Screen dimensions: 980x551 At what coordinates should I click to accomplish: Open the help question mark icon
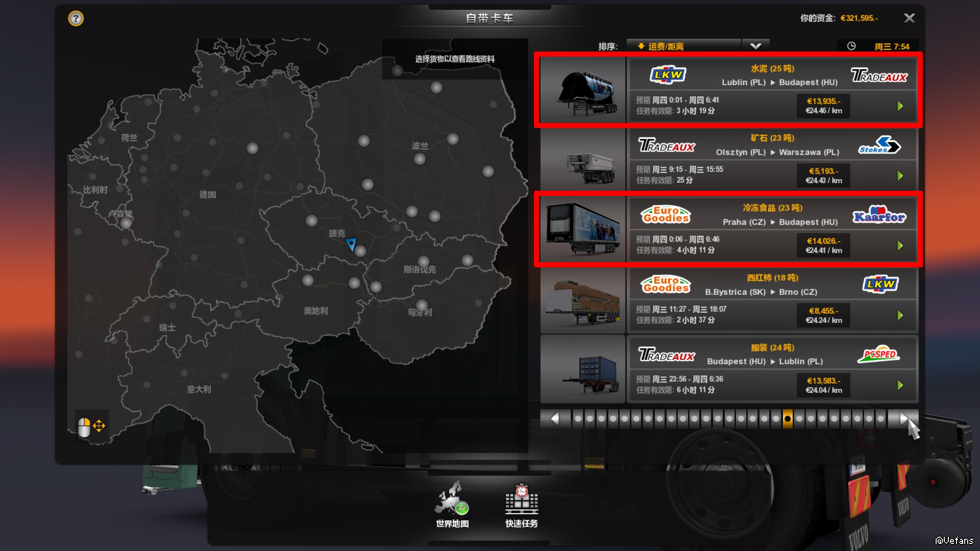click(x=76, y=19)
